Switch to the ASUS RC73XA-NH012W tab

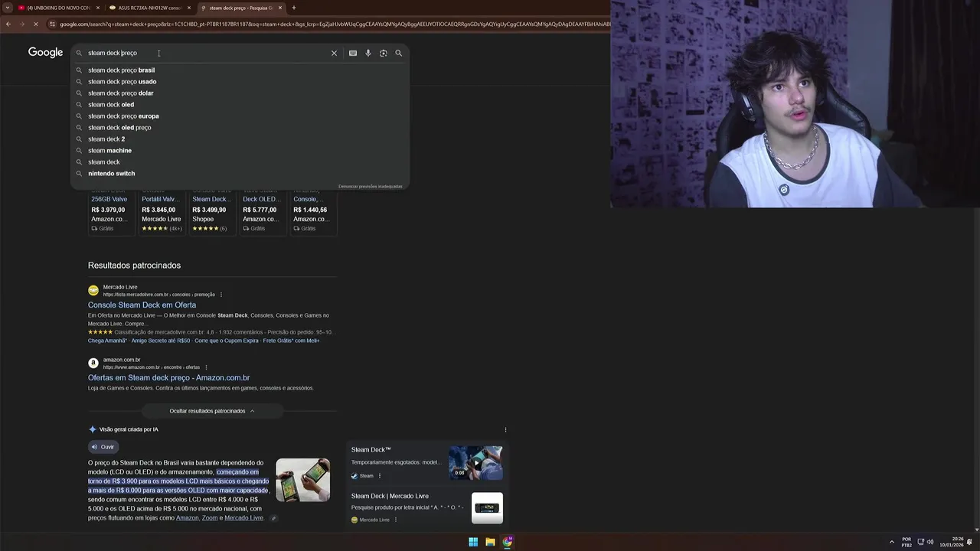click(x=149, y=8)
